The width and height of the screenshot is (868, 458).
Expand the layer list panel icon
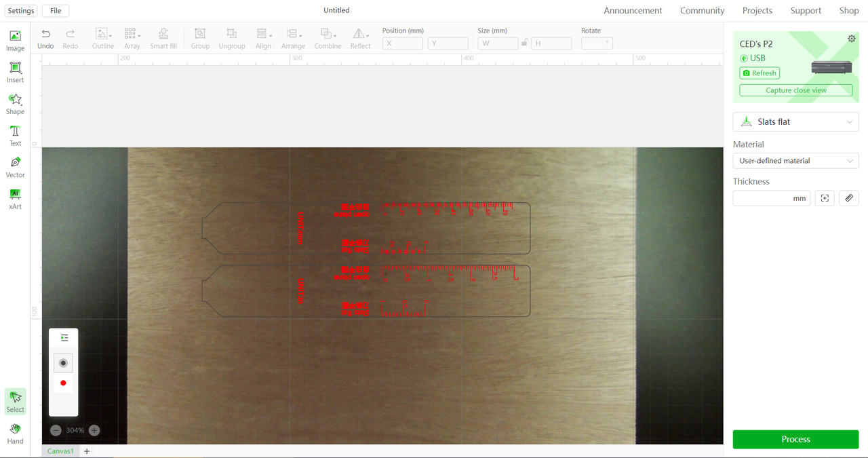click(x=64, y=337)
